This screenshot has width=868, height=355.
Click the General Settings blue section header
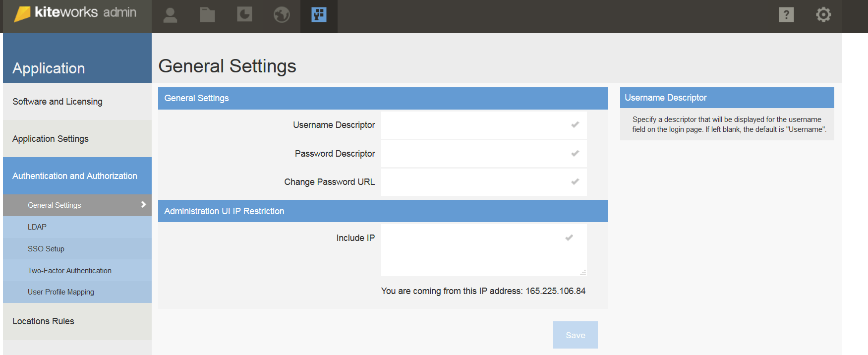click(383, 98)
